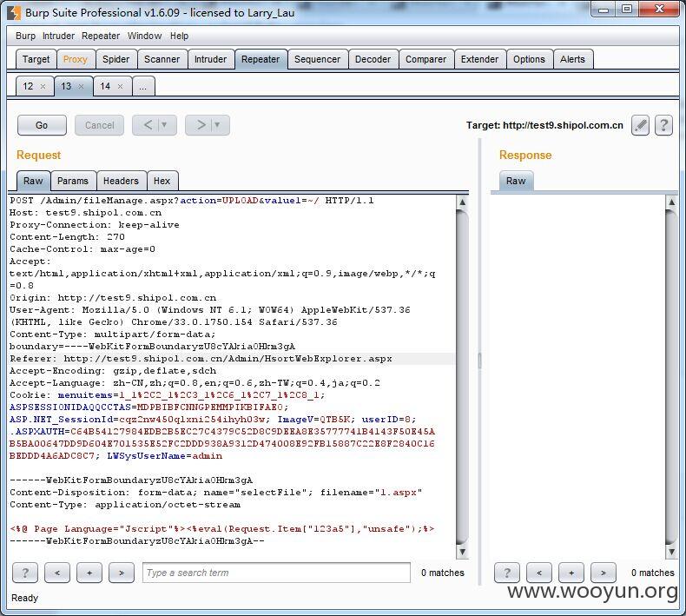686x616 pixels.
Task: Select Repeater sub-tab 13
Action: [x=66, y=86]
